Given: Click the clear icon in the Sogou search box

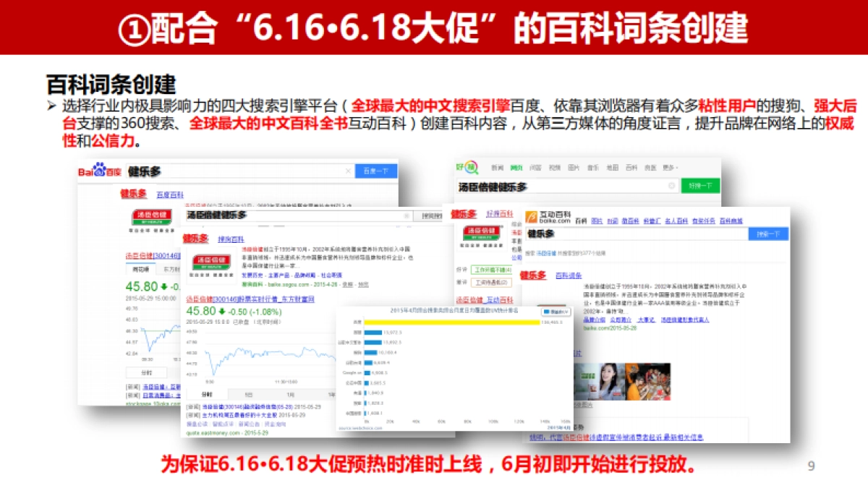Looking at the screenshot, I should [x=407, y=215].
